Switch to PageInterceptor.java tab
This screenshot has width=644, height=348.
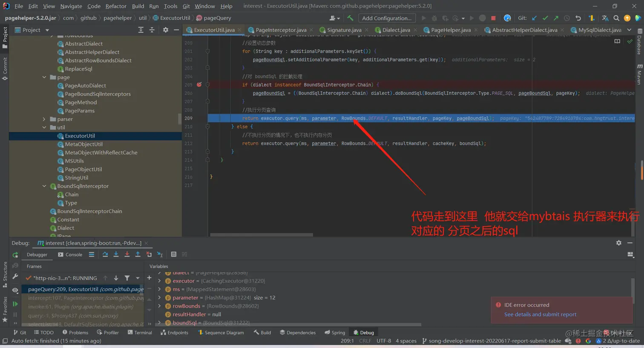point(281,30)
